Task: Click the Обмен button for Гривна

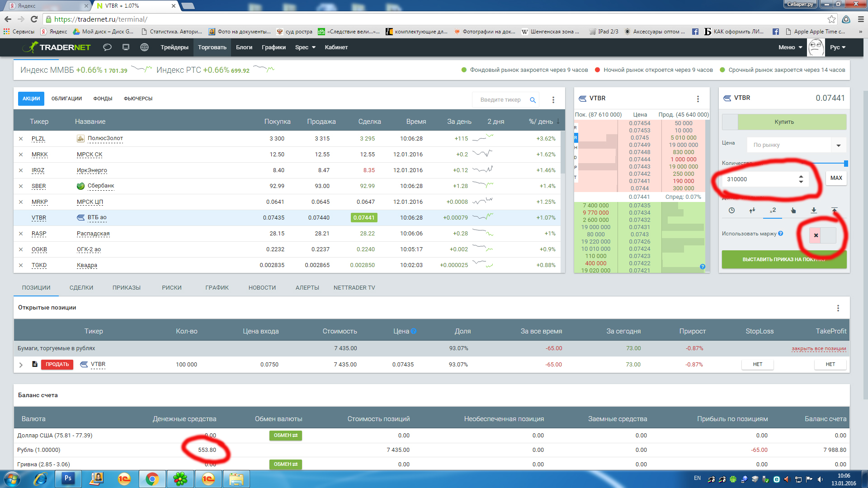Action: [285, 465]
